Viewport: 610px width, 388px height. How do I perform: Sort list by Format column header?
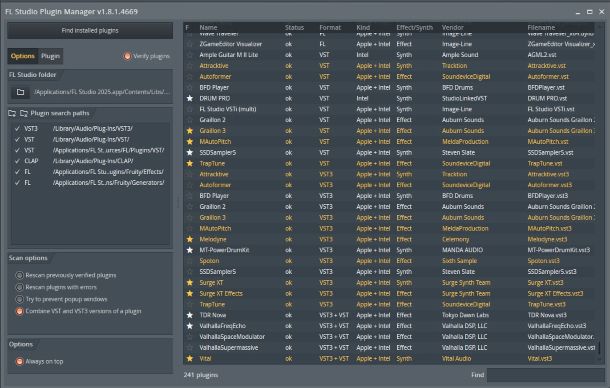click(x=330, y=27)
